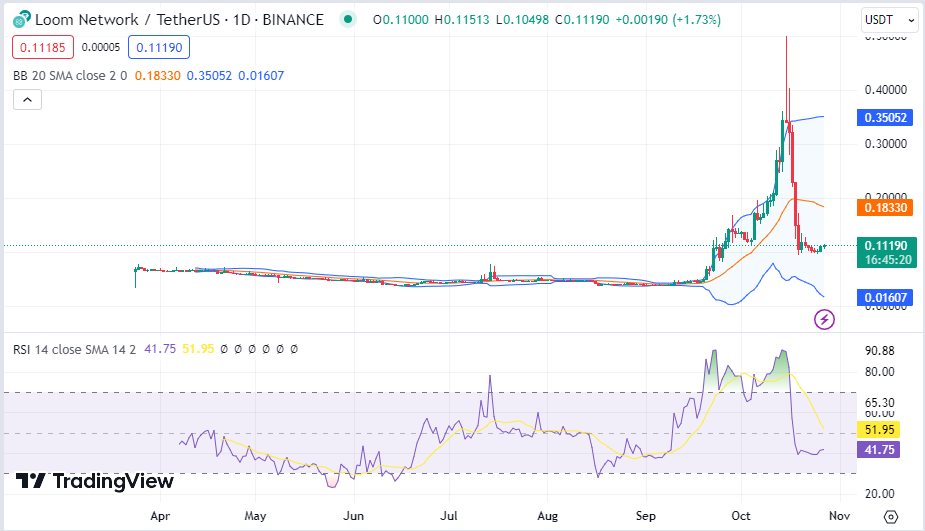This screenshot has height=531, width=925.
Task: Click the Jun label on the time axis
Action: (353, 516)
